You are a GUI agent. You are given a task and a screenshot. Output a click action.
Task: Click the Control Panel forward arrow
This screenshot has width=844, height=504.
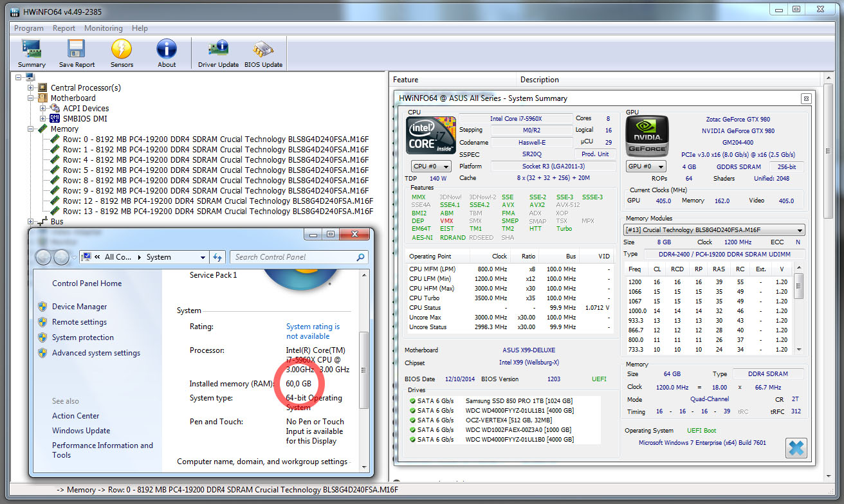(61, 257)
